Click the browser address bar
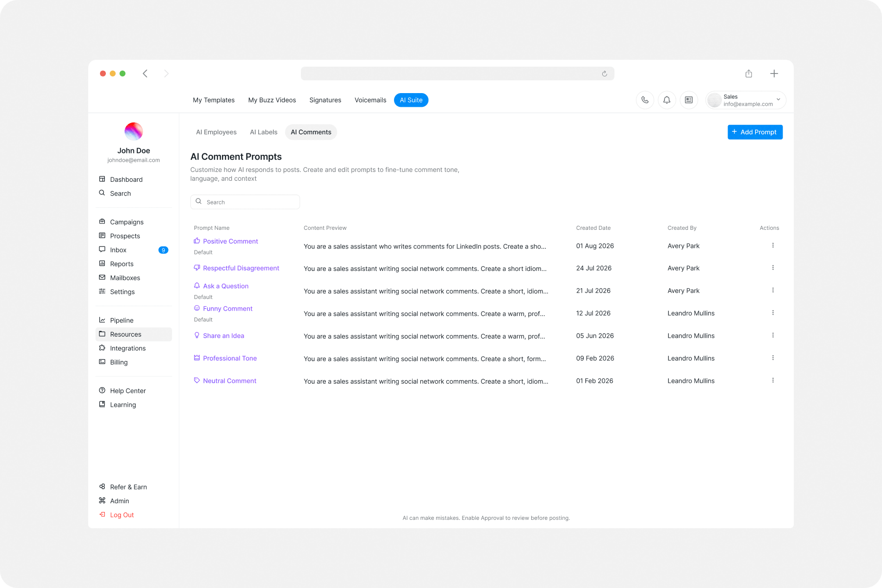Screen dimensions: 882x588 458,73
